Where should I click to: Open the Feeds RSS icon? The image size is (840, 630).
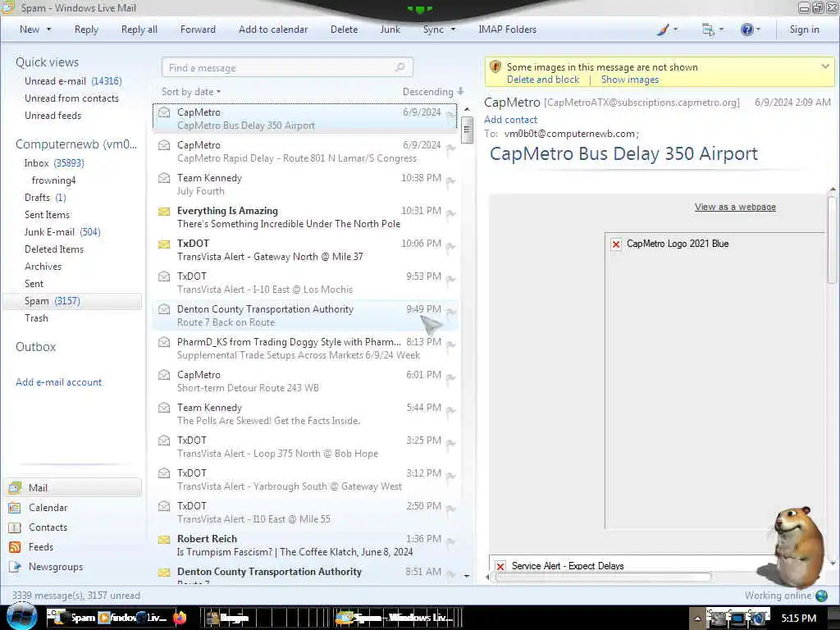pyautogui.click(x=15, y=547)
